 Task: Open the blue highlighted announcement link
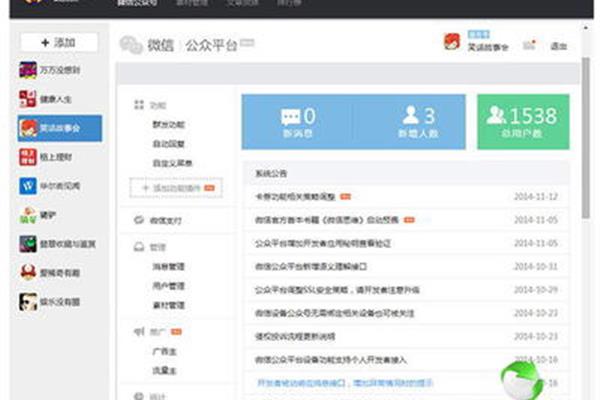coord(345,383)
